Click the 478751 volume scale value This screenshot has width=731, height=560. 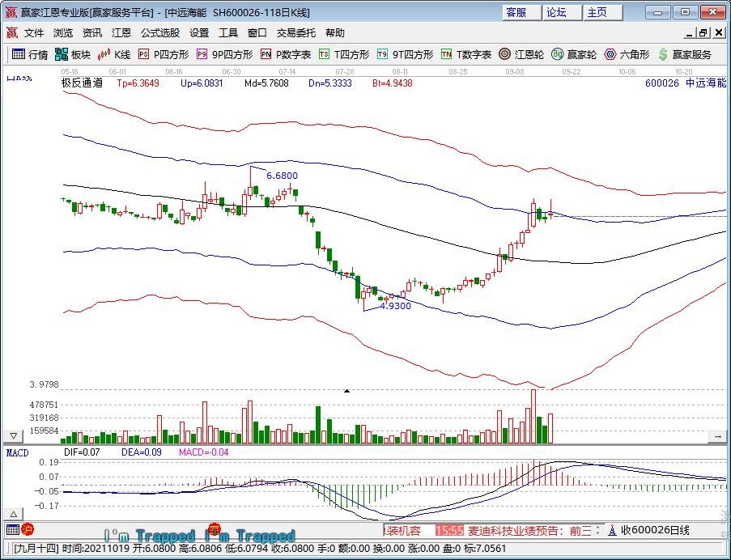coord(44,405)
